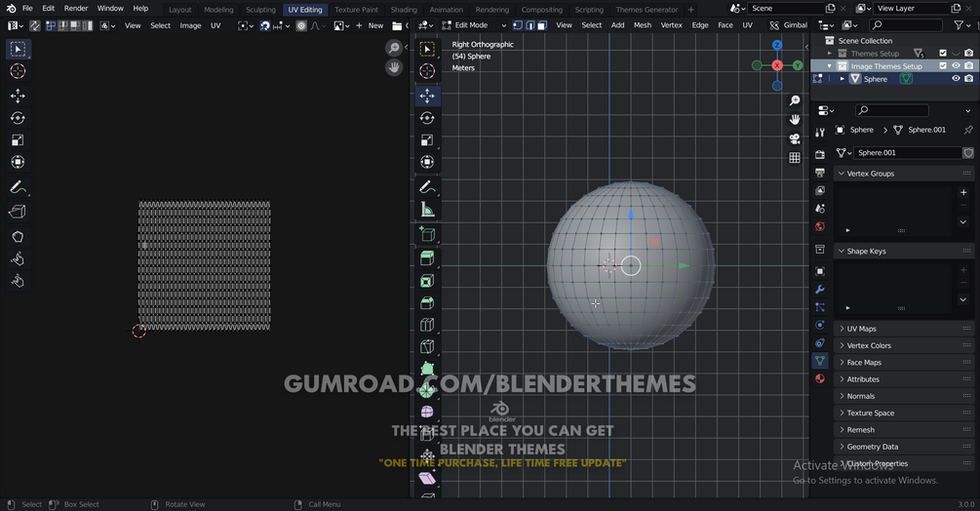
Task: Open the Render menu
Action: click(x=76, y=8)
